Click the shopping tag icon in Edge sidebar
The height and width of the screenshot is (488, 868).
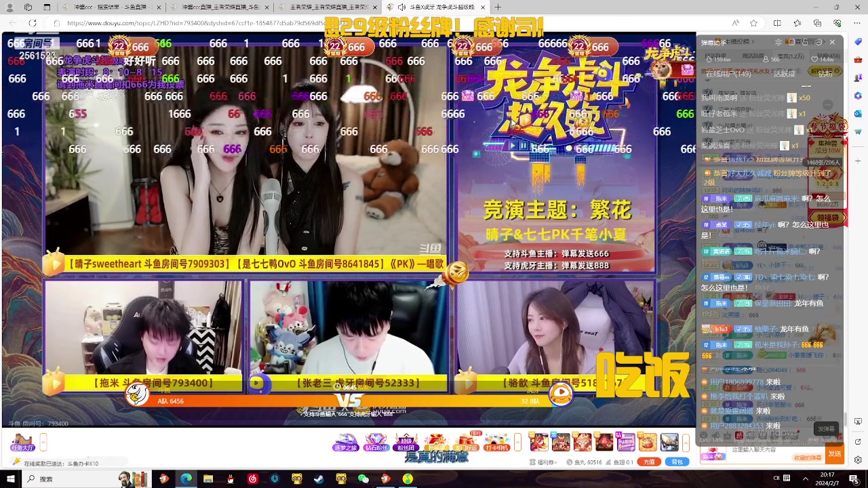pyautogui.click(x=858, y=41)
